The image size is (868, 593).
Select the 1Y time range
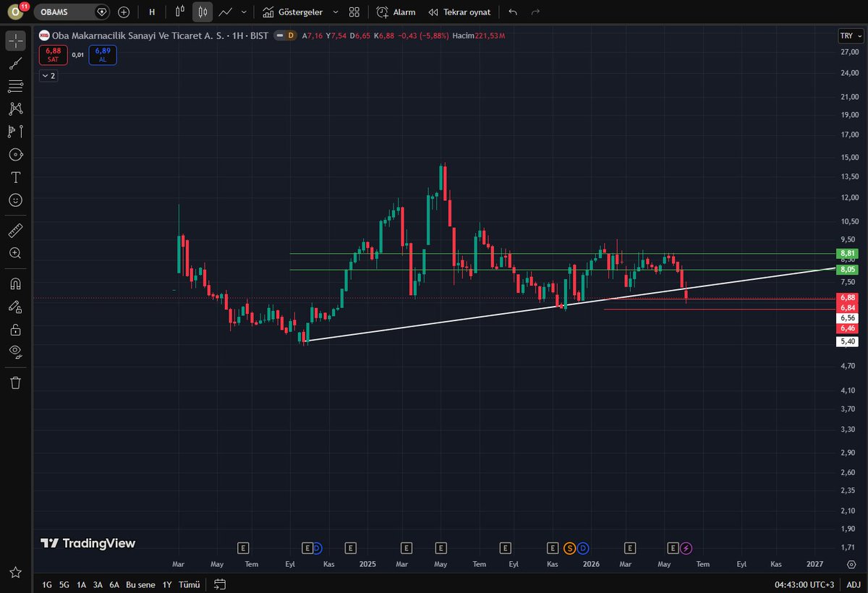pyautogui.click(x=167, y=584)
